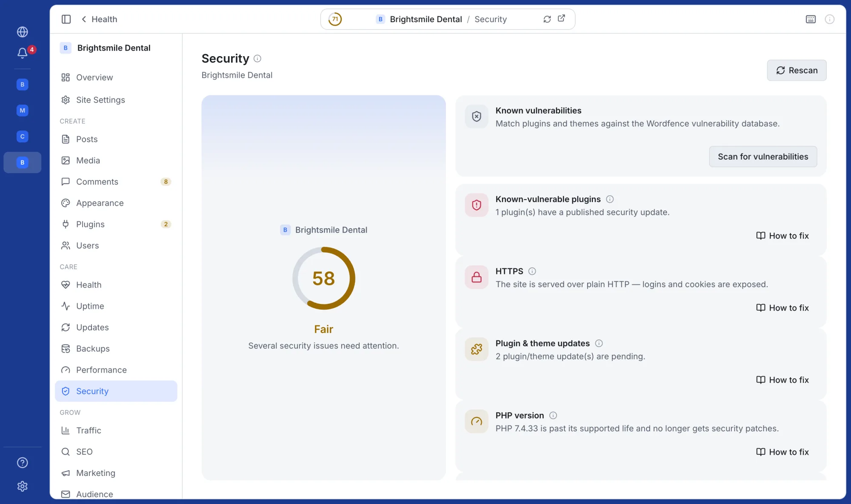Click Known vulnerabilities shield icon
Image resolution: width=851 pixels, height=504 pixels.
pos(477,117)
